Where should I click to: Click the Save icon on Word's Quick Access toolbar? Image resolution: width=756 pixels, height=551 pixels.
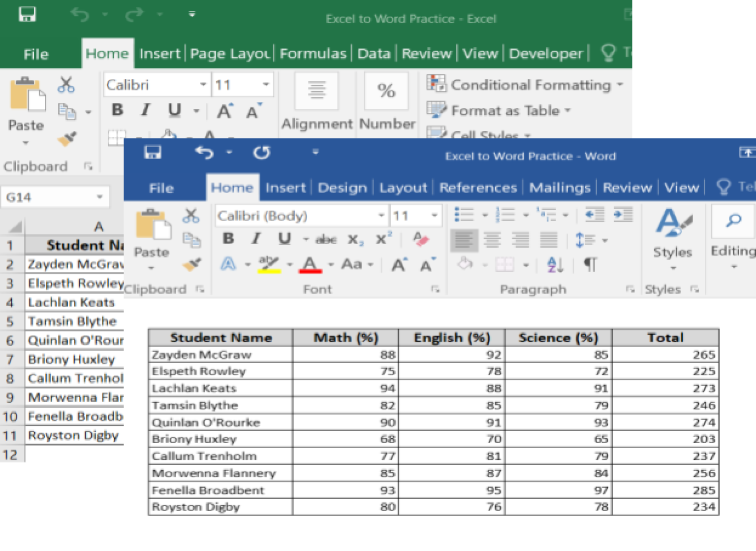153,153
